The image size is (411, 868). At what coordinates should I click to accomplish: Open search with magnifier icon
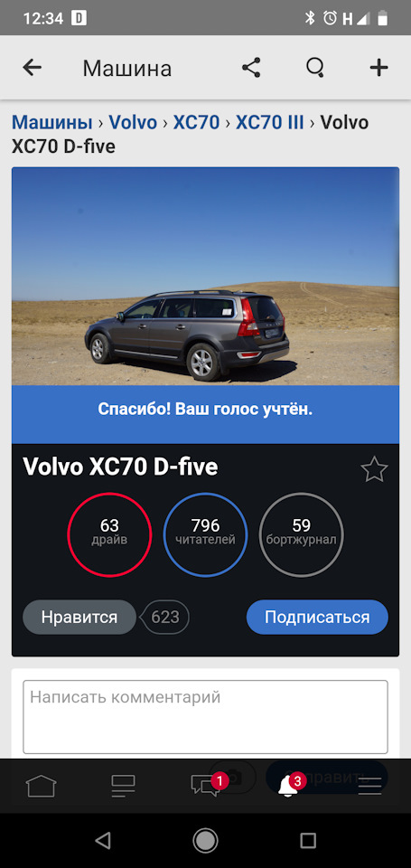[x=315, y=68]
